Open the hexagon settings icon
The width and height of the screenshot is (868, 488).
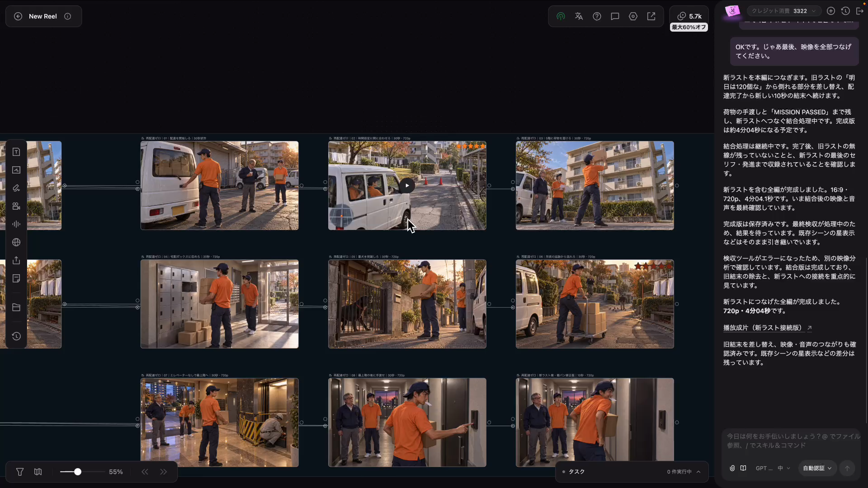pyautogui.click(x=633, y=16)
